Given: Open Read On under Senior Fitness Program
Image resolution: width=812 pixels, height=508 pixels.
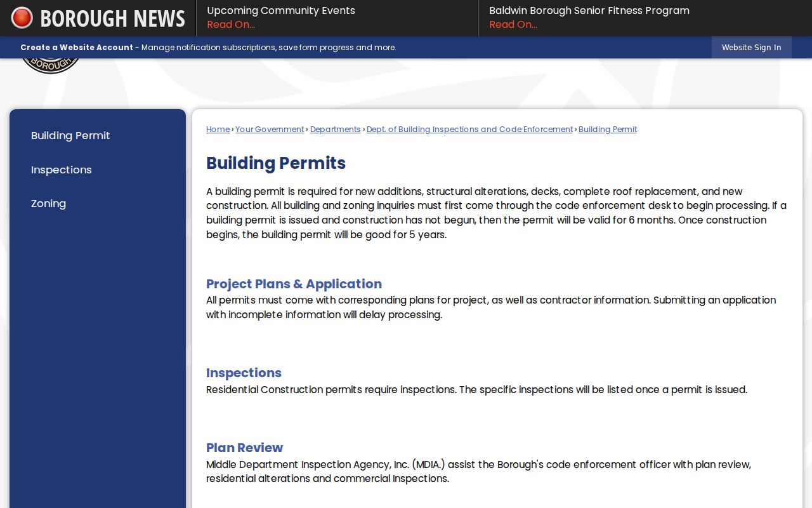Looking at the screenshot, I should (513, 25).
